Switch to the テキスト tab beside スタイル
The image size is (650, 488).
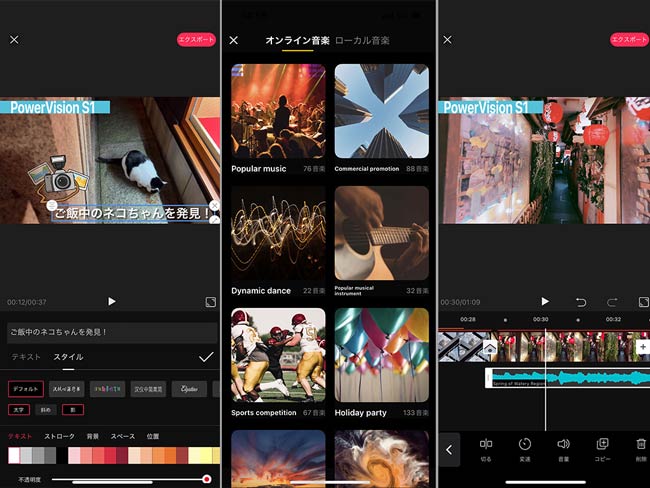click(26, 357)
